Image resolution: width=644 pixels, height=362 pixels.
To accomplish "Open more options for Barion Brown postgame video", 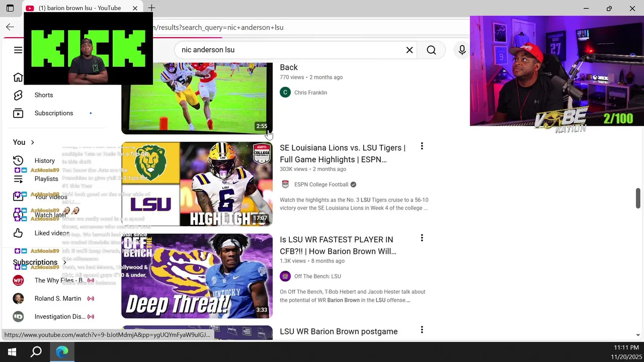I will pos(422,330).
